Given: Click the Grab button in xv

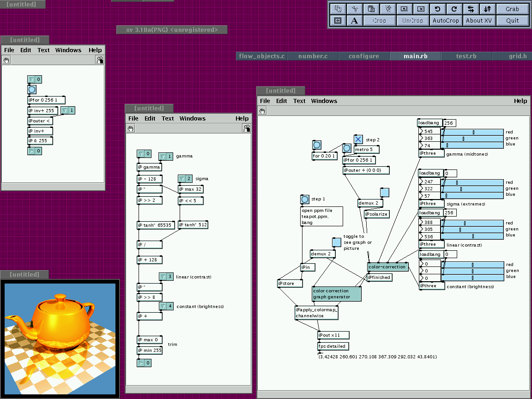Looking at the screenshot, I should point(512,9).
